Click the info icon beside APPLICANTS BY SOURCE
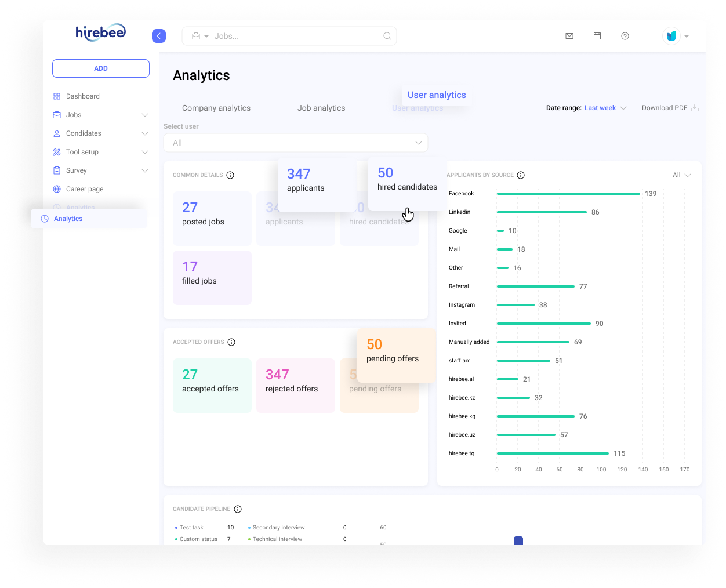The height and width of the screenshot is (588, 726). click(520, 175)
